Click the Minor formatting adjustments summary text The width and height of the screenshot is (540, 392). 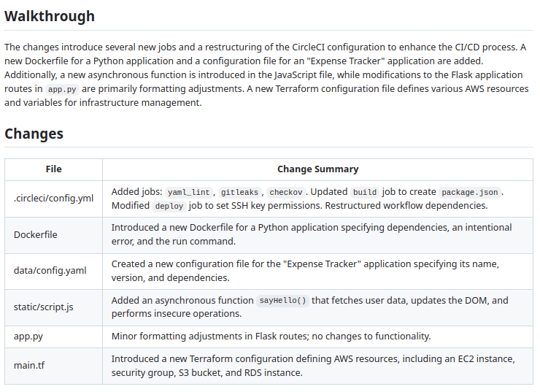(x=271, y=336)
